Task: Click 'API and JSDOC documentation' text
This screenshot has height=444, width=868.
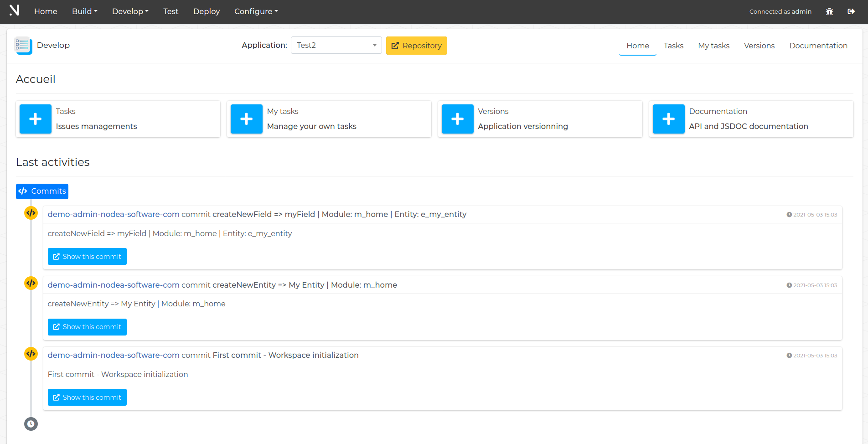Action: click(749, 126)
